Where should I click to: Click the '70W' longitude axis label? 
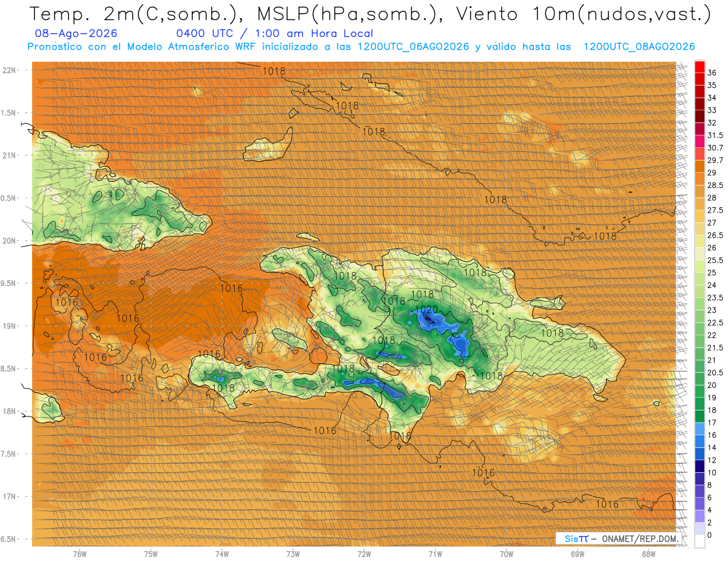(x=507, y=554)
